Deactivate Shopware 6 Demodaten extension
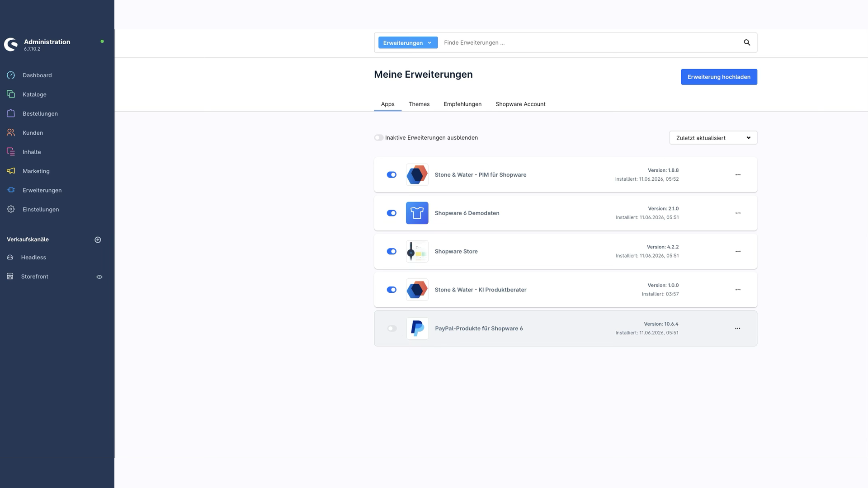Image resolution: width=868 pixels, height=488 pixels. [x=392, y=213]
